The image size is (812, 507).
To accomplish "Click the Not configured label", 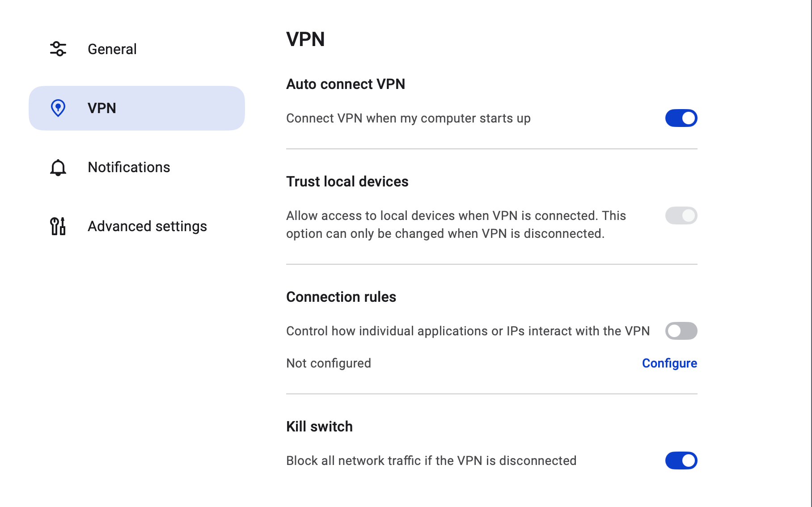I will 328,363.
